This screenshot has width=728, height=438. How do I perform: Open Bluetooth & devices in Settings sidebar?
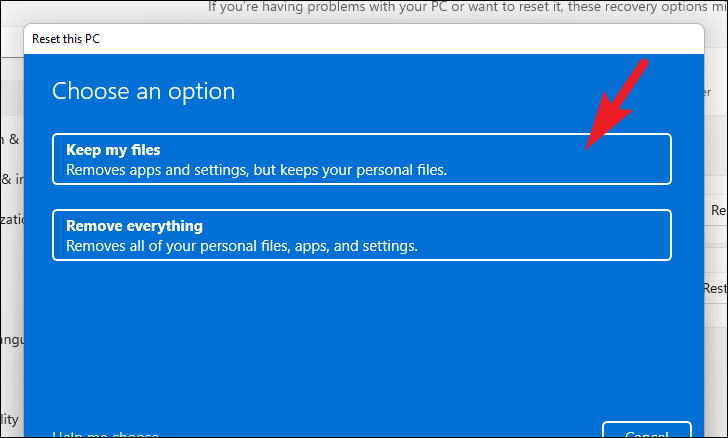(10, 140)
